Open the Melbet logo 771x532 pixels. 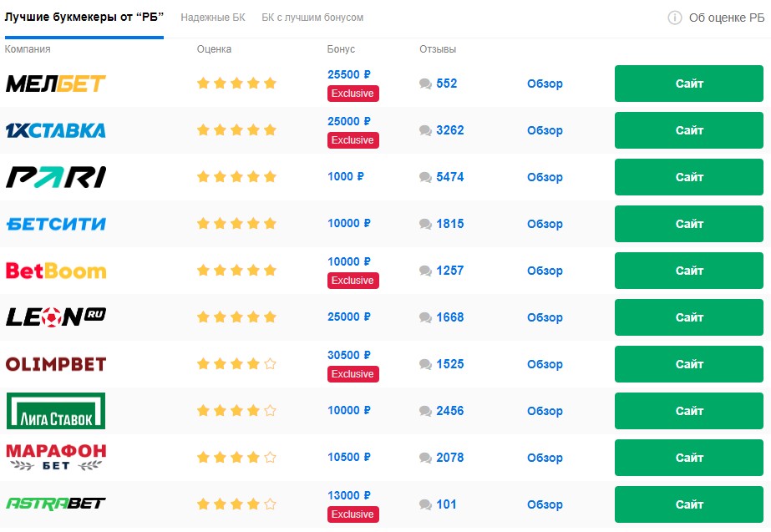(x=56, y=84)
